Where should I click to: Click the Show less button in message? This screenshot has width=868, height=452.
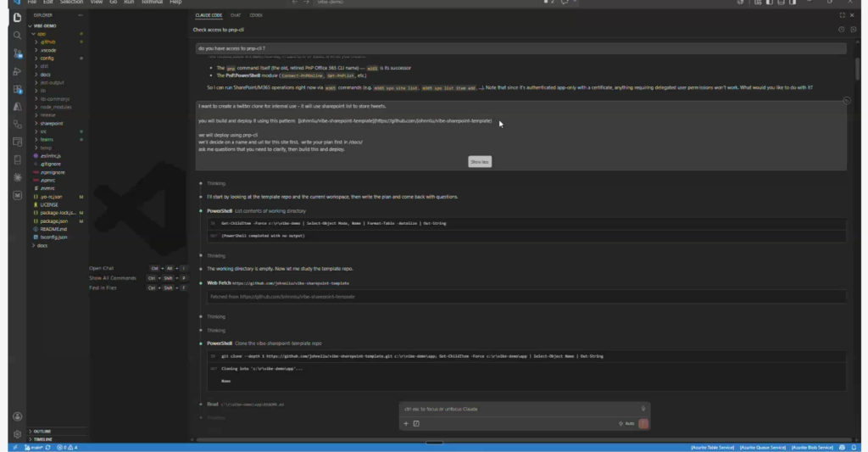click(x=480, y=162)
